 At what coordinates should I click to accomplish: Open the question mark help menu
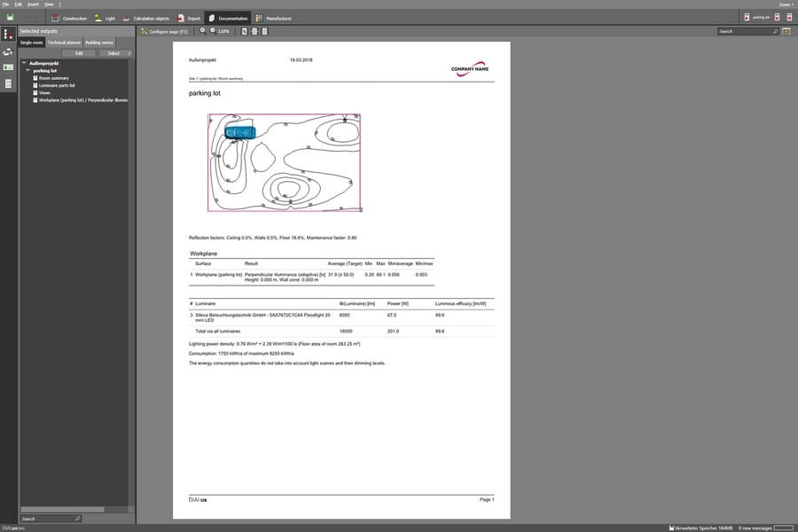pyautogui.click(x=59, y=4)
